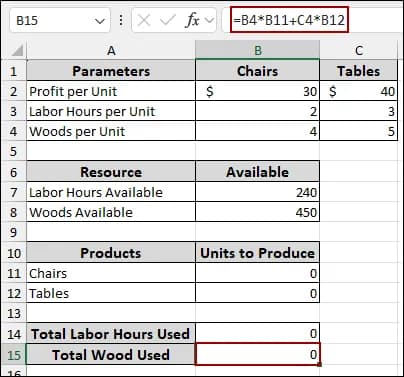Click the formula bar options dots
The image size is (404, 377).
tap(121, 21)
